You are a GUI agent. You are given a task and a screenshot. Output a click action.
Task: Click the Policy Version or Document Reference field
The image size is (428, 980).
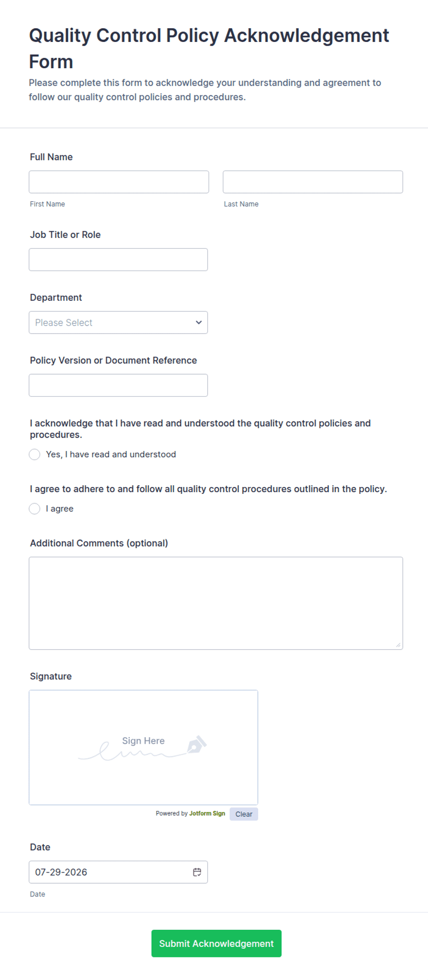(x=118, y=385)
